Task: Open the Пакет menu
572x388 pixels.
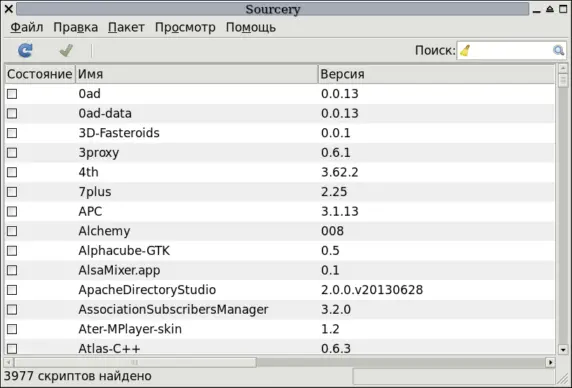Action: (126, 27)
